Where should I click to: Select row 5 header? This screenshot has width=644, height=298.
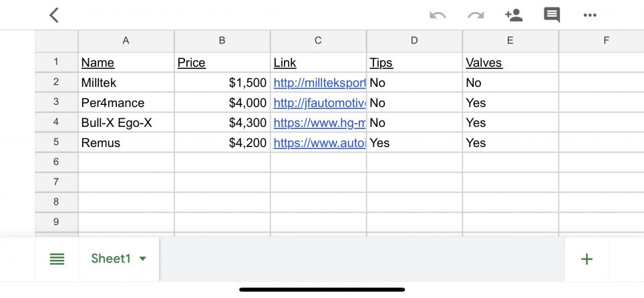coord(56,142)
